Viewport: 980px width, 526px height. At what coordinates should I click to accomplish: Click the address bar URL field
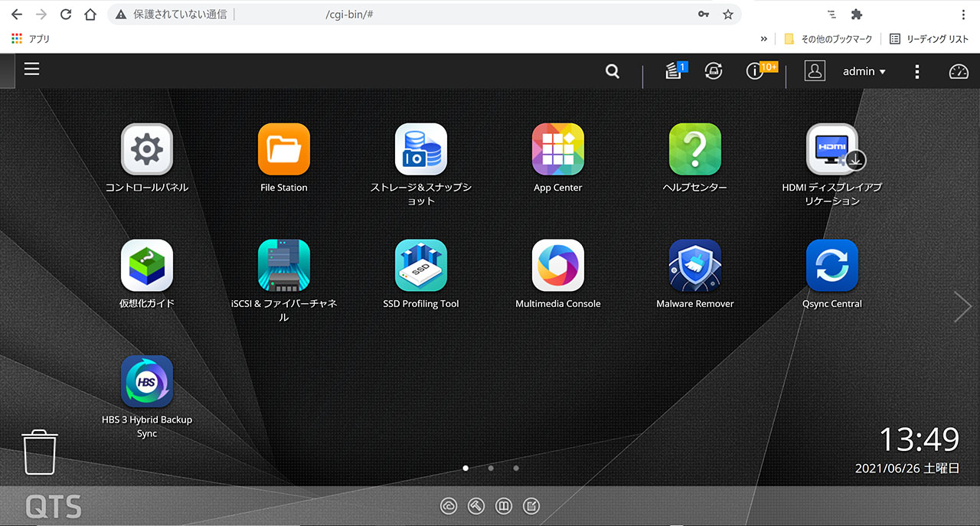click(x=424, y=15)
